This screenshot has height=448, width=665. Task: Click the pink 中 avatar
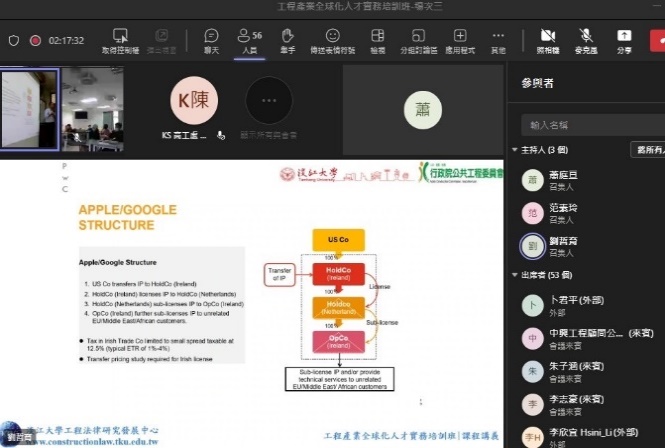(533, 339)
